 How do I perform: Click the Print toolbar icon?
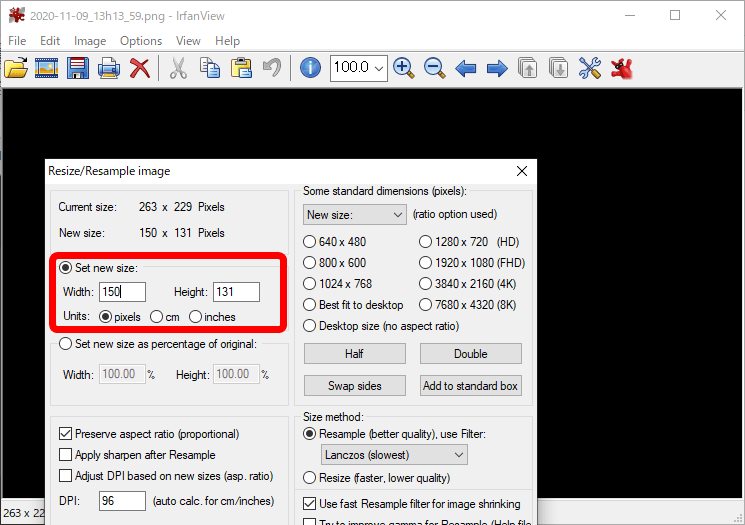tap(109, 68)
